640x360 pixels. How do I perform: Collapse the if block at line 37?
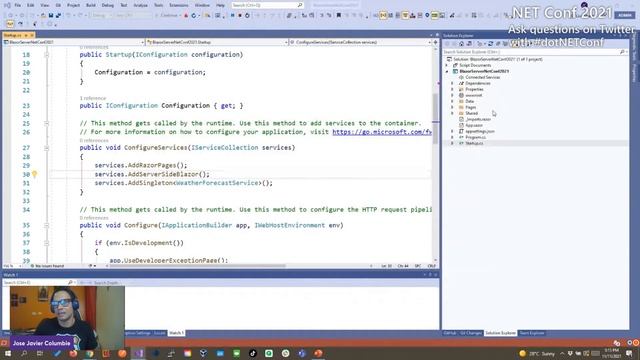click(47, 243)
